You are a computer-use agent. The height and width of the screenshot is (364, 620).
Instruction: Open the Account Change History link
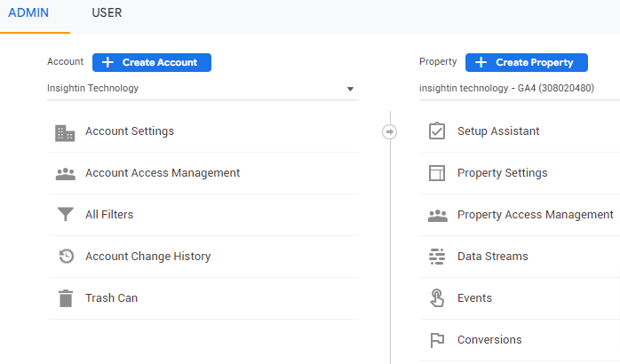click(147, 257)
